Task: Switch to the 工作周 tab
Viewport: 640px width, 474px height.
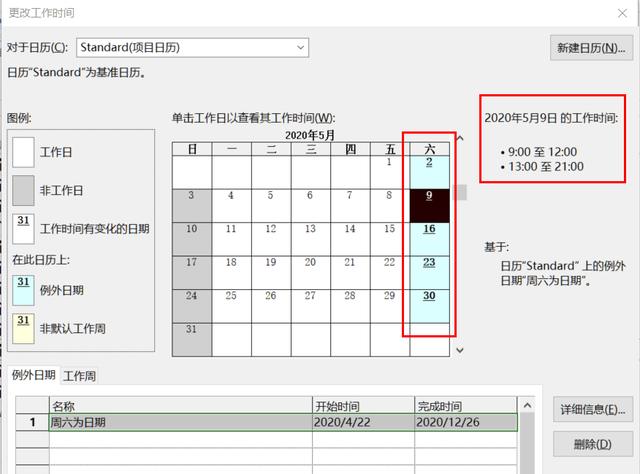Action: (80, 376)
